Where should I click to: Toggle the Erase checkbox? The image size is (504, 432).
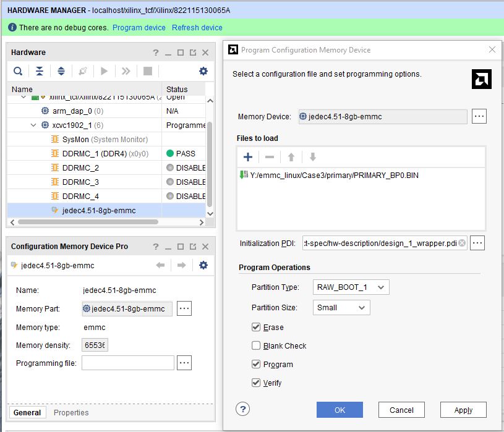(256, 327)
